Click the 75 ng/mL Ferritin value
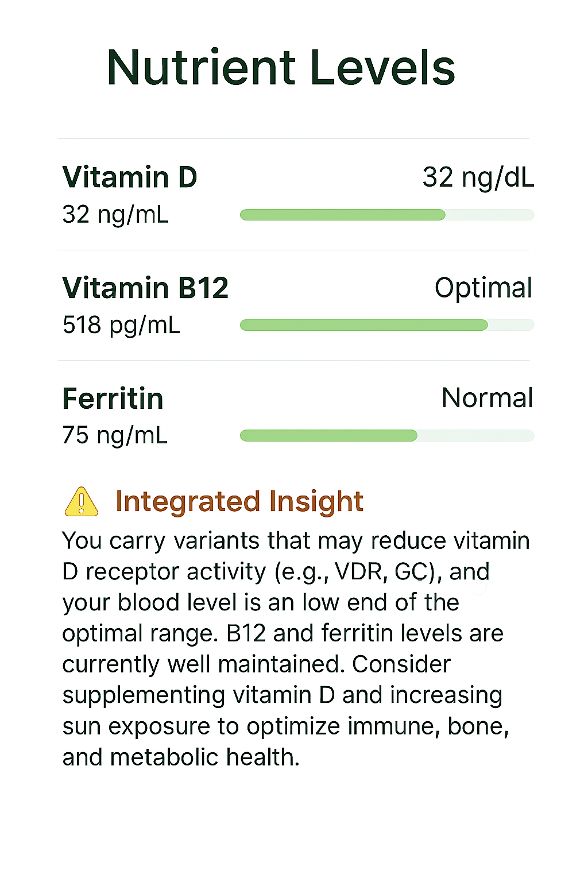Viewport: 588px width, 882px height. pos(115,435)
